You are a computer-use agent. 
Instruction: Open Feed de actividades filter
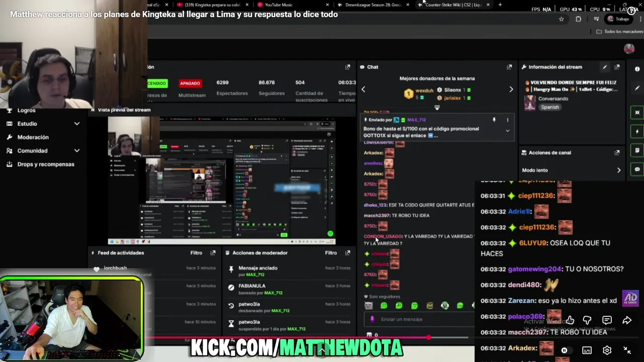pyautogui.click(x=196, y=253)
